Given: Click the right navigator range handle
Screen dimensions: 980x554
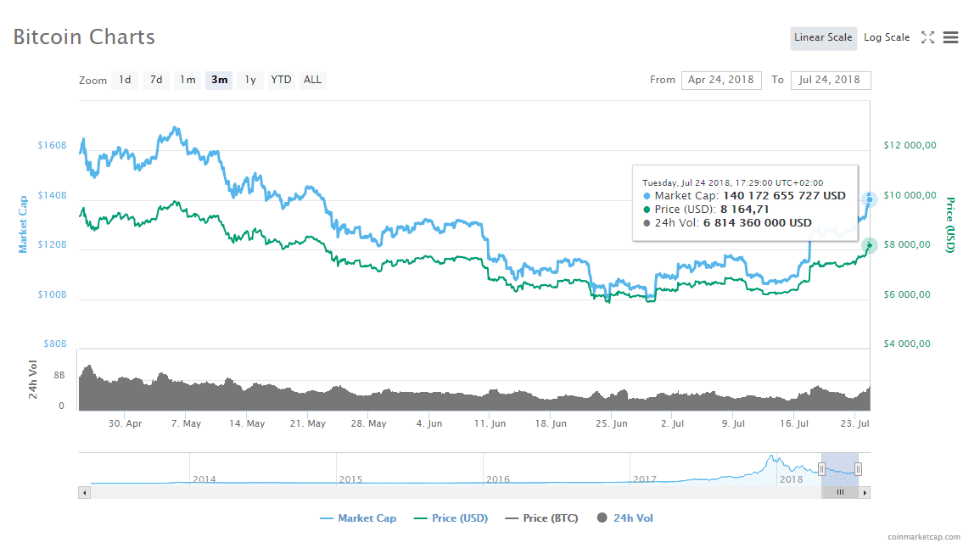Looking at the screenshot, I should [x=858, y=469].
